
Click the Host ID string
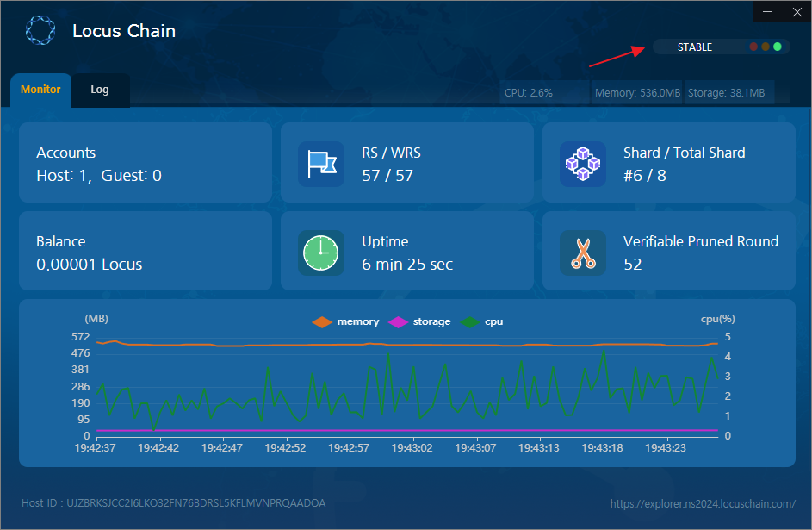[173, 503]
